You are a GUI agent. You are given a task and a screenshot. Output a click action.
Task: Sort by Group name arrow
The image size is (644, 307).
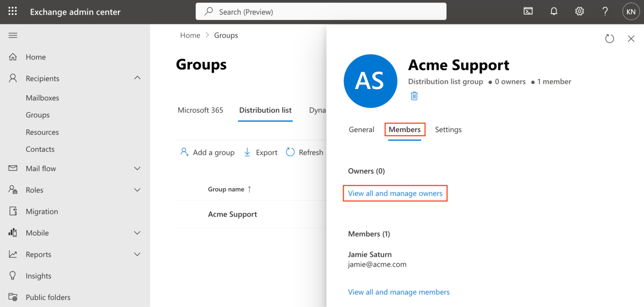tap(249, 189)
